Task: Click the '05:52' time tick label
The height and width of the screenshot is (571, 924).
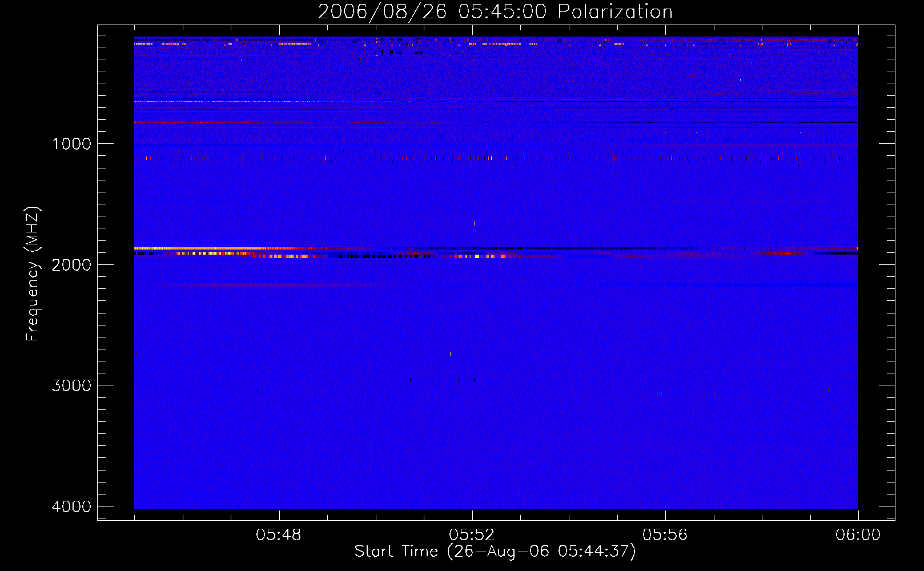Action: click(x=472, y=535)
